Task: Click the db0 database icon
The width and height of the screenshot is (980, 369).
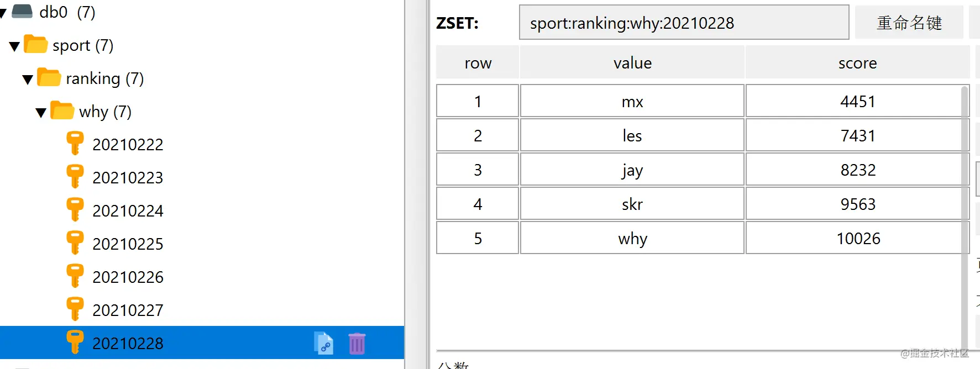Action: (22, 11)
